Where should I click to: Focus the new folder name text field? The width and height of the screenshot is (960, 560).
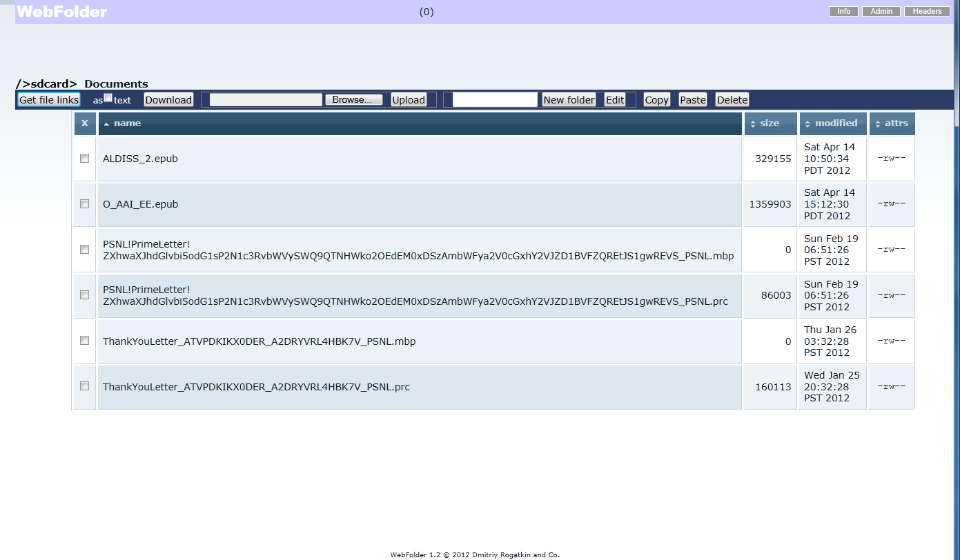point(495,100)
